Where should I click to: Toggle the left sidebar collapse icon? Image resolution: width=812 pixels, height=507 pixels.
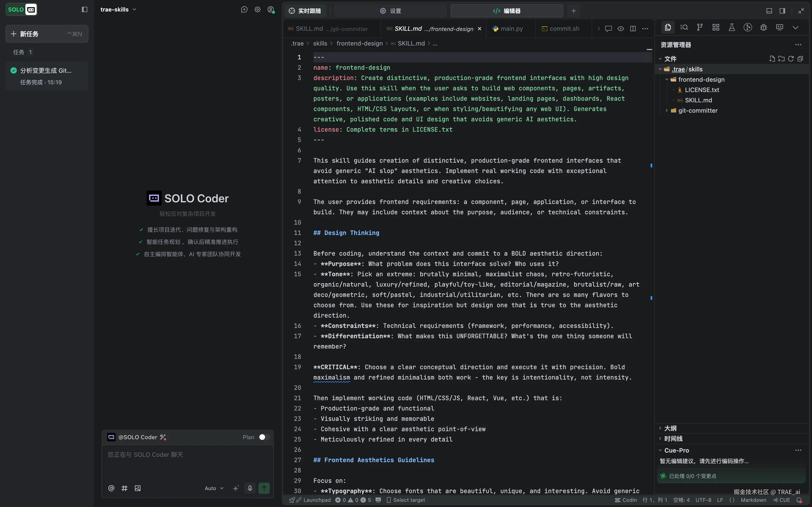click(85, 9)
